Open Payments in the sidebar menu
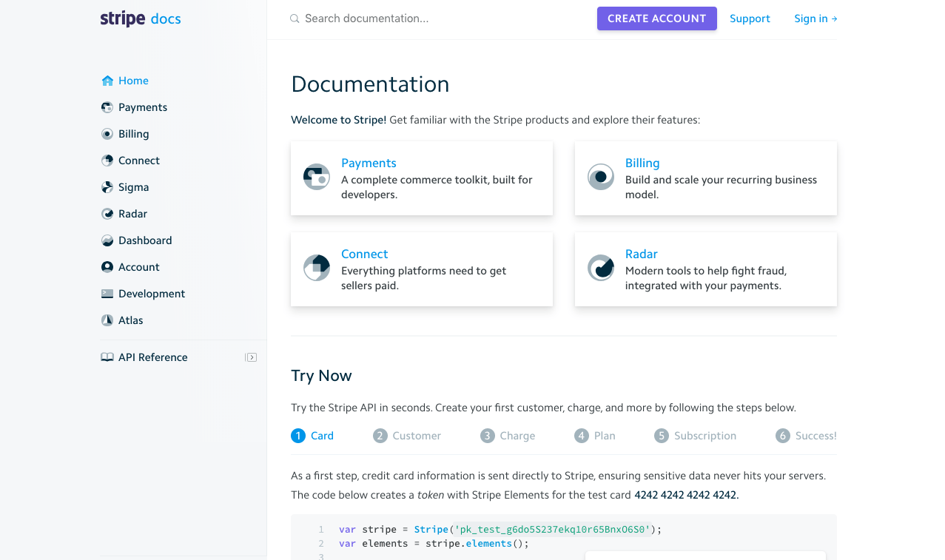 click(x=143, y=107)
